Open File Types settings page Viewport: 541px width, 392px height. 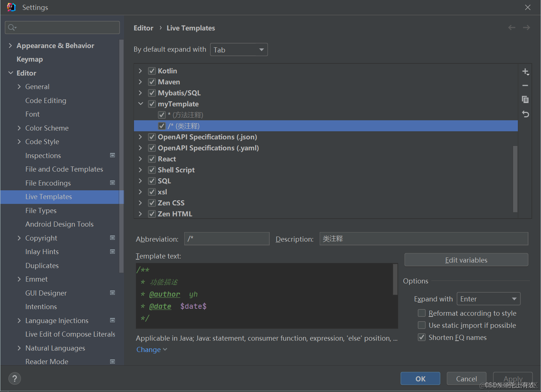click(x=41, y=210)
